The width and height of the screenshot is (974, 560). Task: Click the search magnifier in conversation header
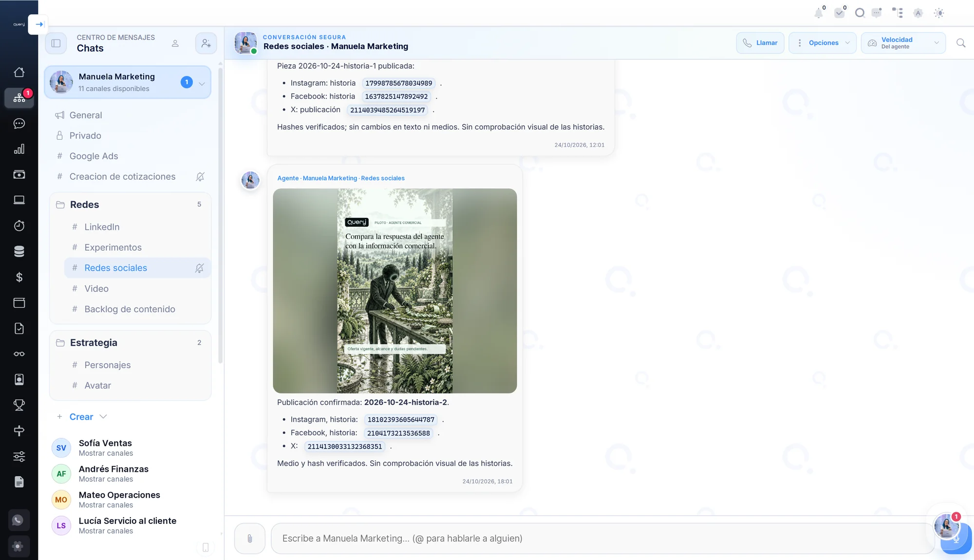[x=961, y=43]
